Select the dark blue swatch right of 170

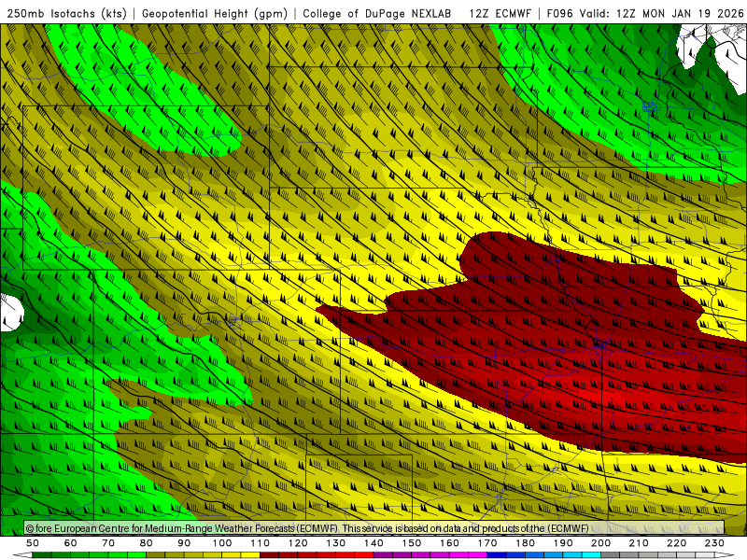[497, 555]
